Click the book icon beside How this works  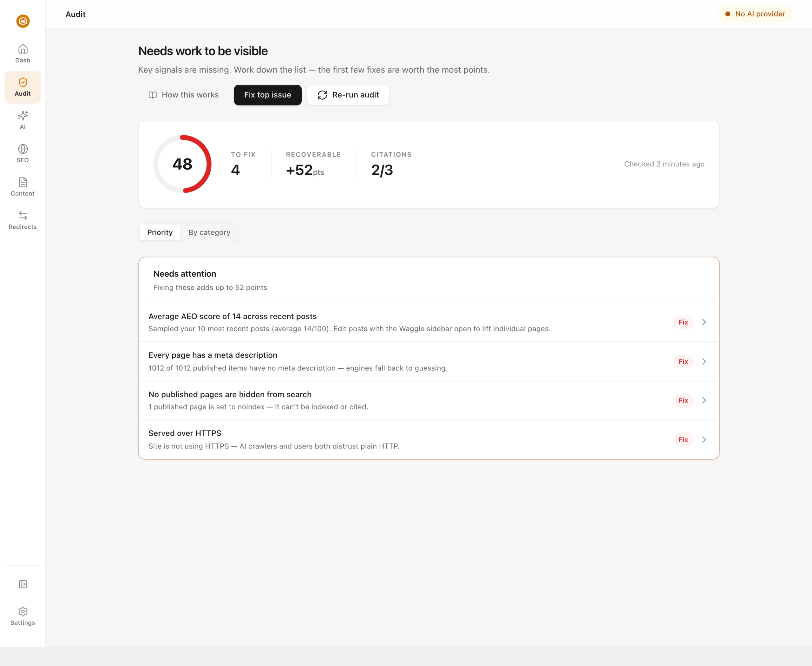tap(153, 95)
